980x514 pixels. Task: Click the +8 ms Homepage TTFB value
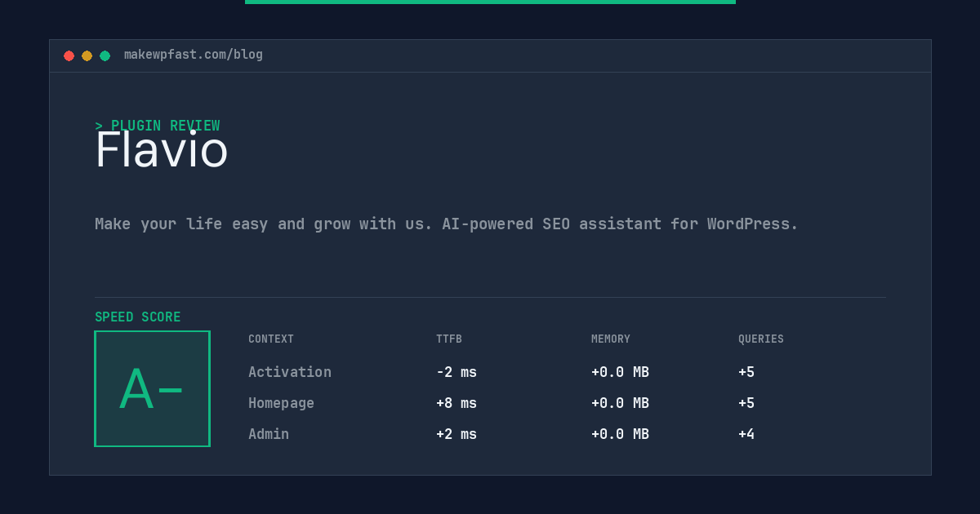click(457, 403)
